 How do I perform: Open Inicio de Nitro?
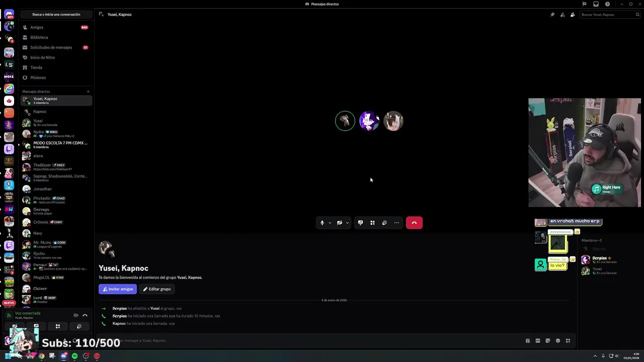pyautogui.click(x=56, y=57)
